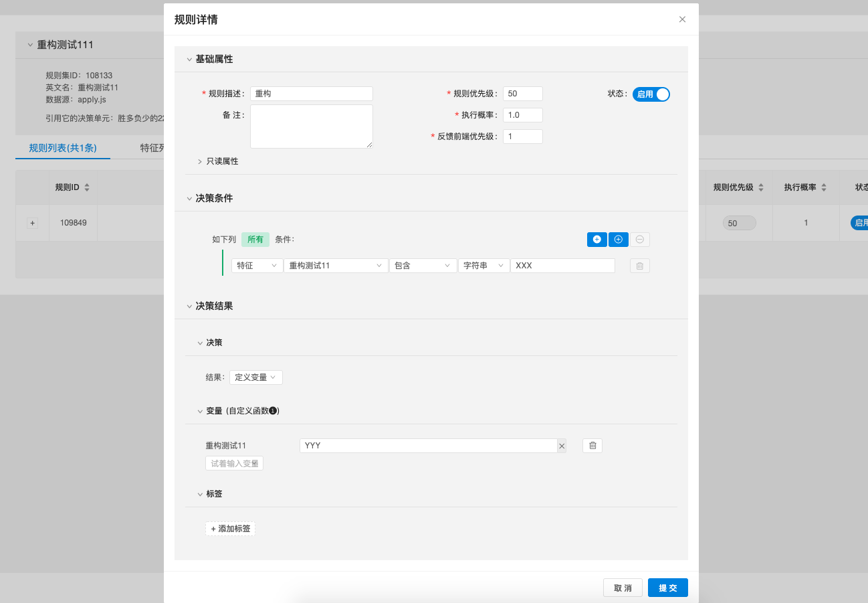Collapse the 决策结果 section

coord(190,307)
